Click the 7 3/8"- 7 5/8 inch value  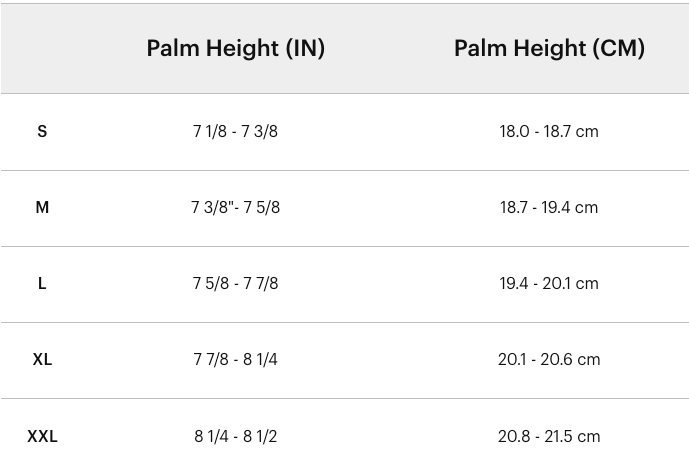click(x=235, y=207)
